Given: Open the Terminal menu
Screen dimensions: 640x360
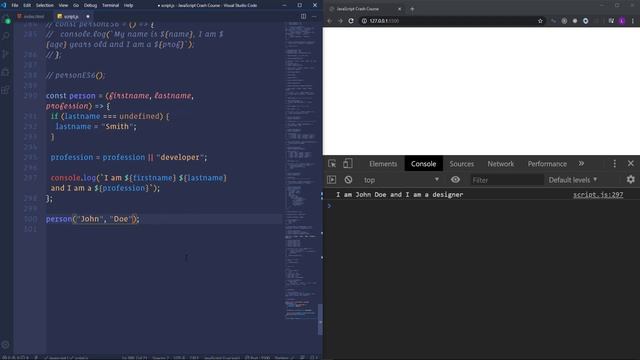Looking at the screenshot, I should tap(110, 5).
